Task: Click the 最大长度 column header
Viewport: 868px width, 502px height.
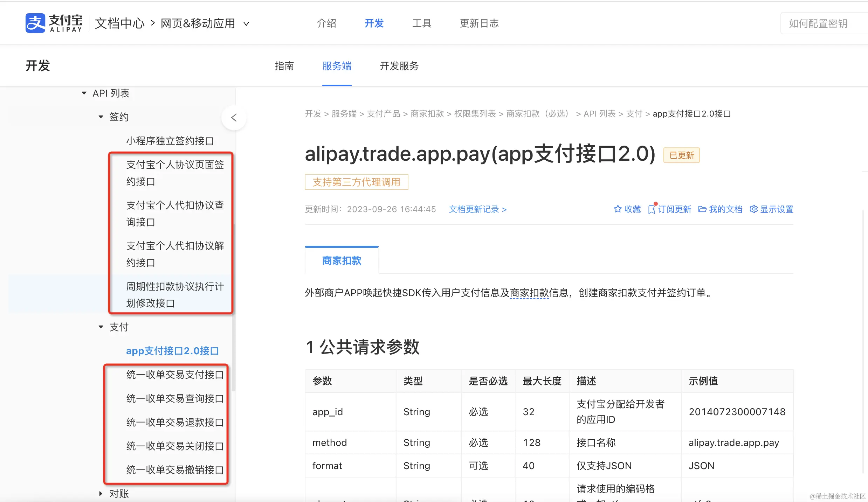Action: (x=542, y=381)
